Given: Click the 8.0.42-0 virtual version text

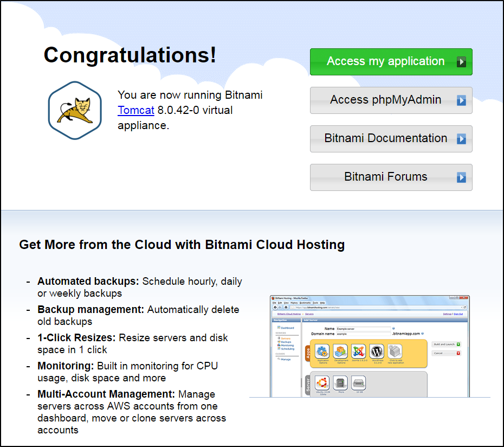Looking at the screenshot, I should pyautogui.click(x=195, y=110).
